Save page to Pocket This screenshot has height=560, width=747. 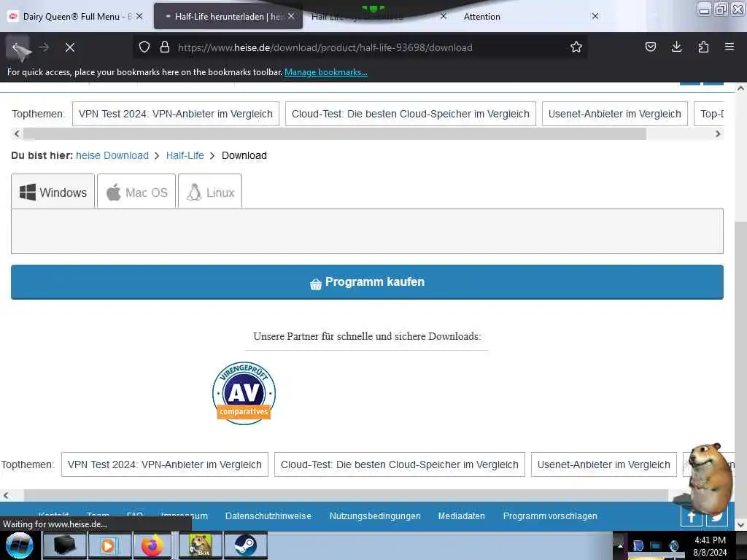[x=651, y=47]
